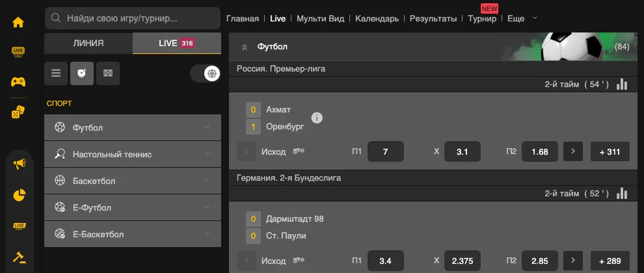The image size is (644, 273).
Task: Click the search magnifier icon
Action: click(x=56, y=18)
